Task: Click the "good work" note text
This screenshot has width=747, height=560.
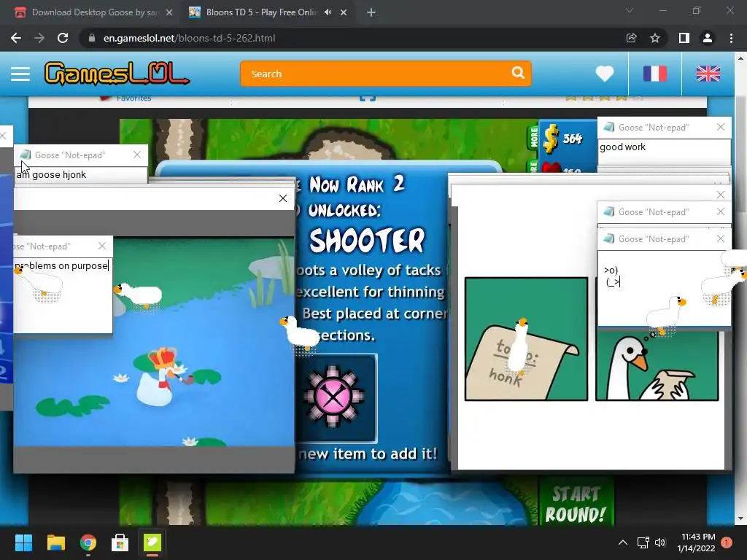Action: [623, 147]
